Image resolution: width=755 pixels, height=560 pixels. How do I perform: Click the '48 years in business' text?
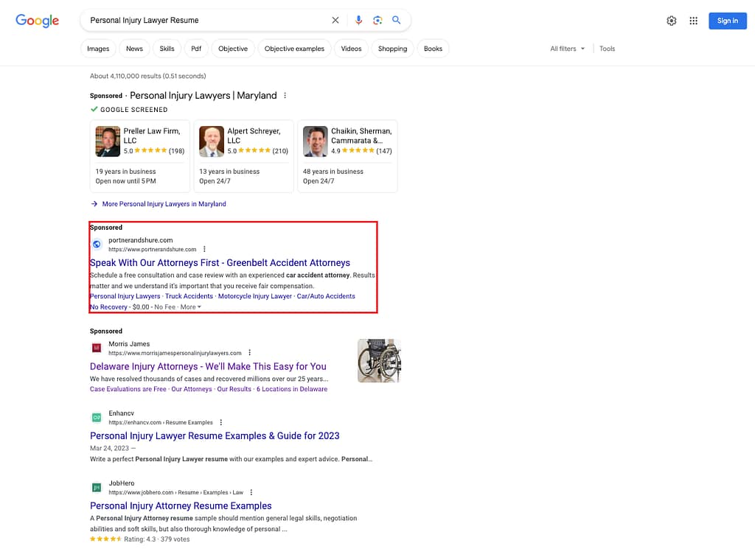[x=333, y=172]
